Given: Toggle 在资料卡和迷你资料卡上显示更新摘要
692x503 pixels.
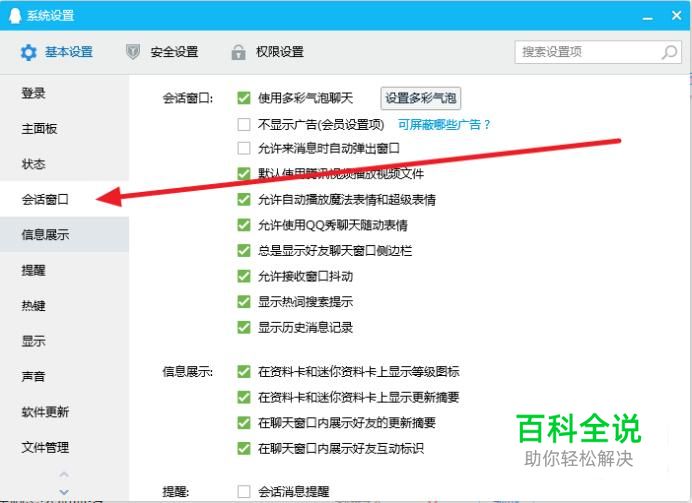Looking at the screenshot, I should (x=244, y=397).
